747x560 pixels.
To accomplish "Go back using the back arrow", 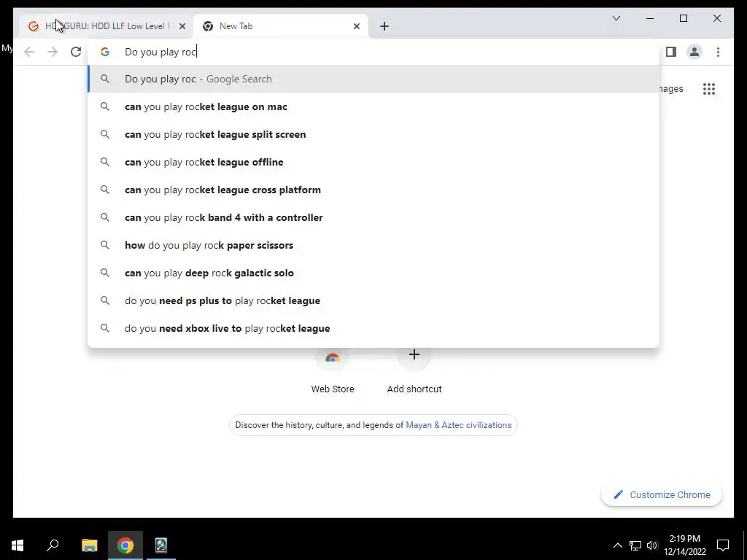I will 29,52.
